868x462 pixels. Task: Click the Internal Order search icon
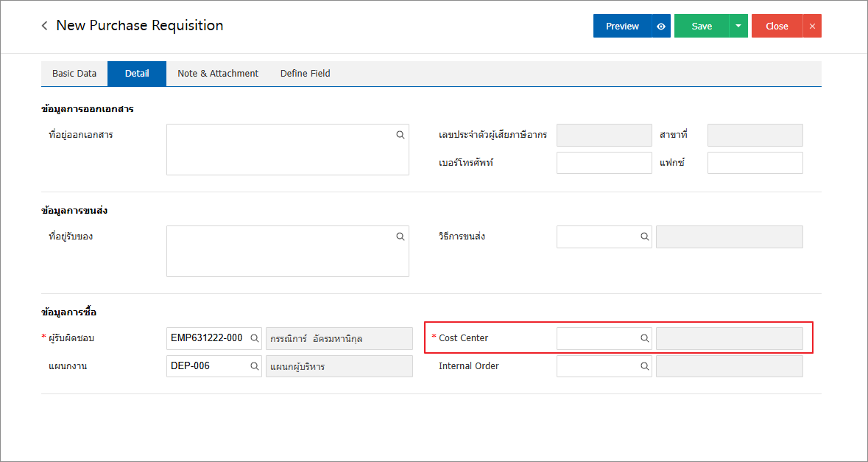pyautogui.click(x=644, y=366)
